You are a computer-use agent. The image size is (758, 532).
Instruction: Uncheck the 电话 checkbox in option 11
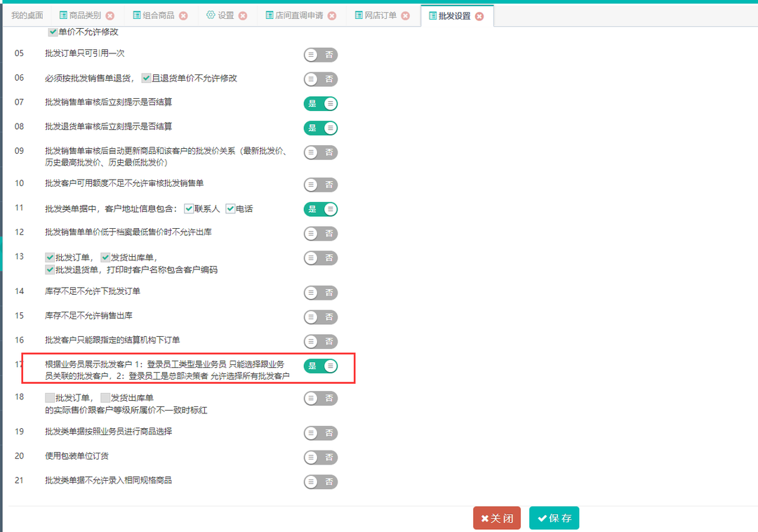(230, 209)
